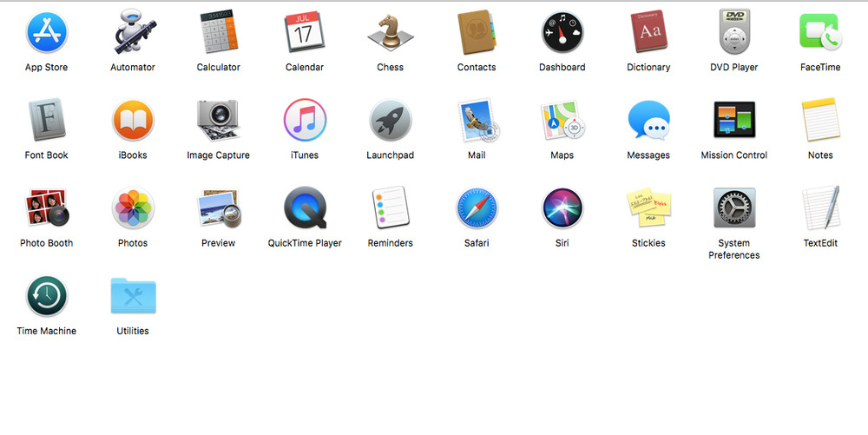
Task: Open the orange iBooks icon
Action: point(133,120)
